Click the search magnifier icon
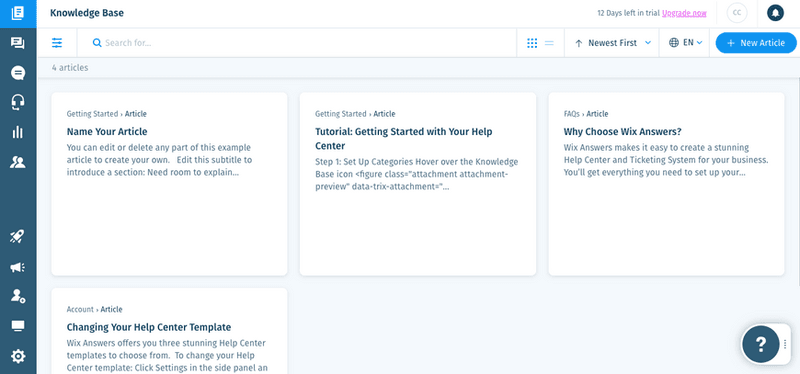This screenshot has height=374, width=800. [97, 43]
